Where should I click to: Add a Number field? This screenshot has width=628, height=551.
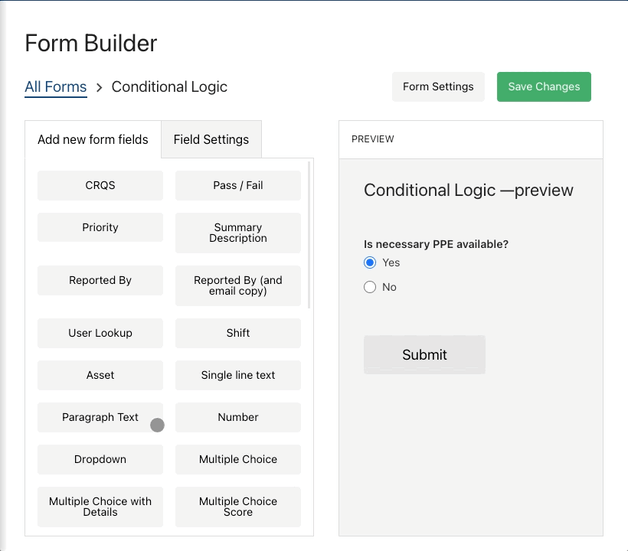click(238, 417)
